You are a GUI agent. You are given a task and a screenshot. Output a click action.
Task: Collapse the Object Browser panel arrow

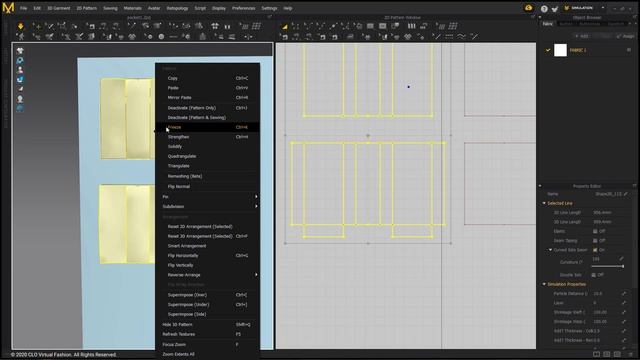coord(540,18)
